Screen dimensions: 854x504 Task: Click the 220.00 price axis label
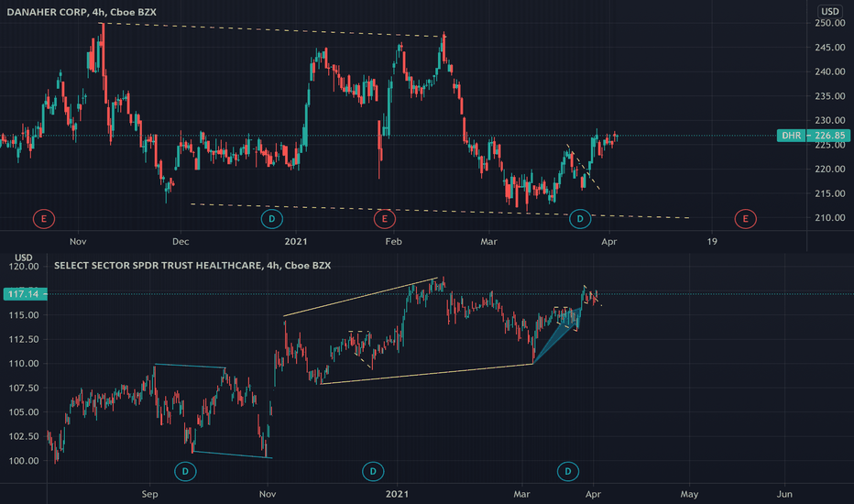click(830, 169)
